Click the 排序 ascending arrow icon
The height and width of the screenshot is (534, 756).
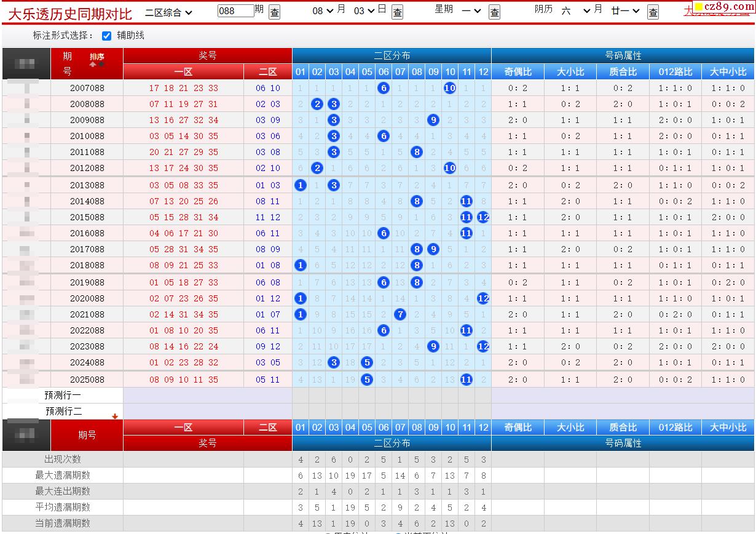coord(93,64)
